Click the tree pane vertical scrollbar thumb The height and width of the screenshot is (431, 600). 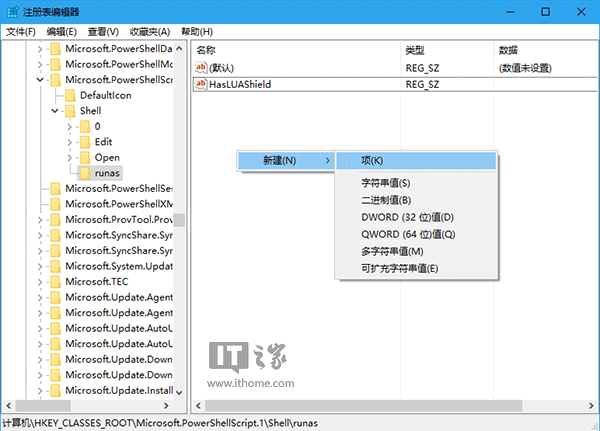point(179,220)
